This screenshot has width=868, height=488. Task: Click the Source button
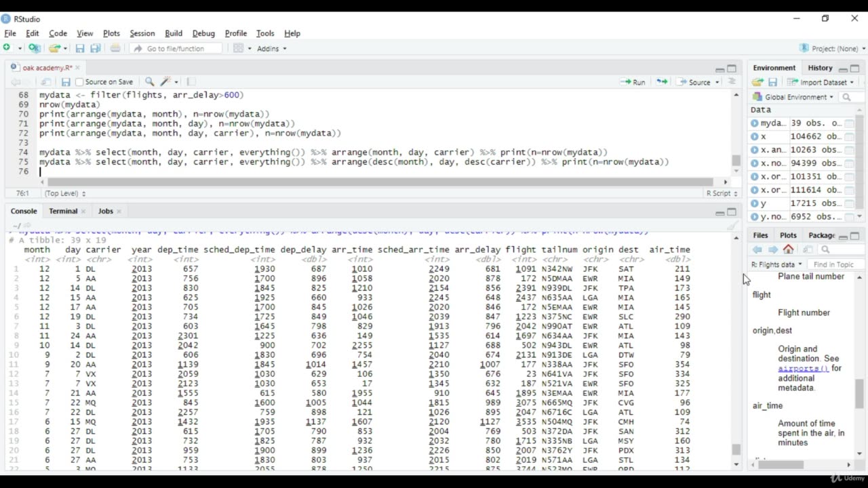point(693,82)
